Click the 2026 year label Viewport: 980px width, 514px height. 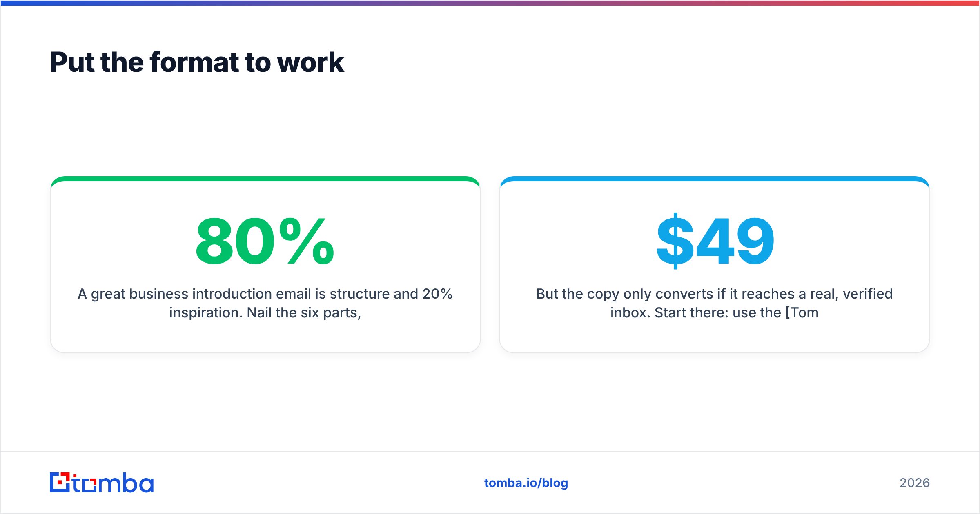click(x=915, y=483)
